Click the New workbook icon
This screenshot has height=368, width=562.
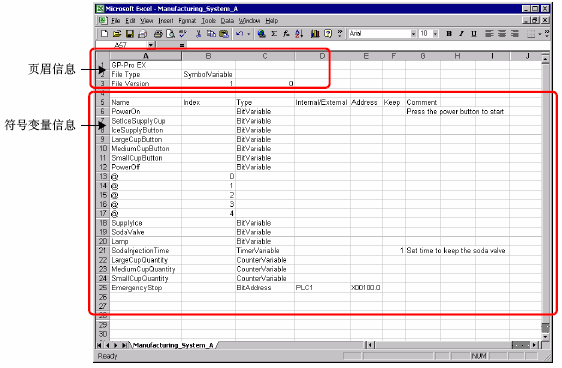104,34
